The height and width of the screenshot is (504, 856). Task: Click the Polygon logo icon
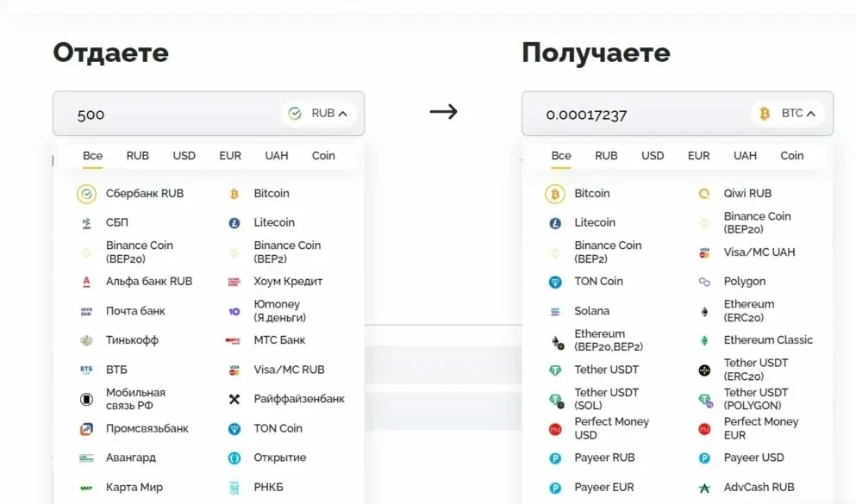click(704, 282)
